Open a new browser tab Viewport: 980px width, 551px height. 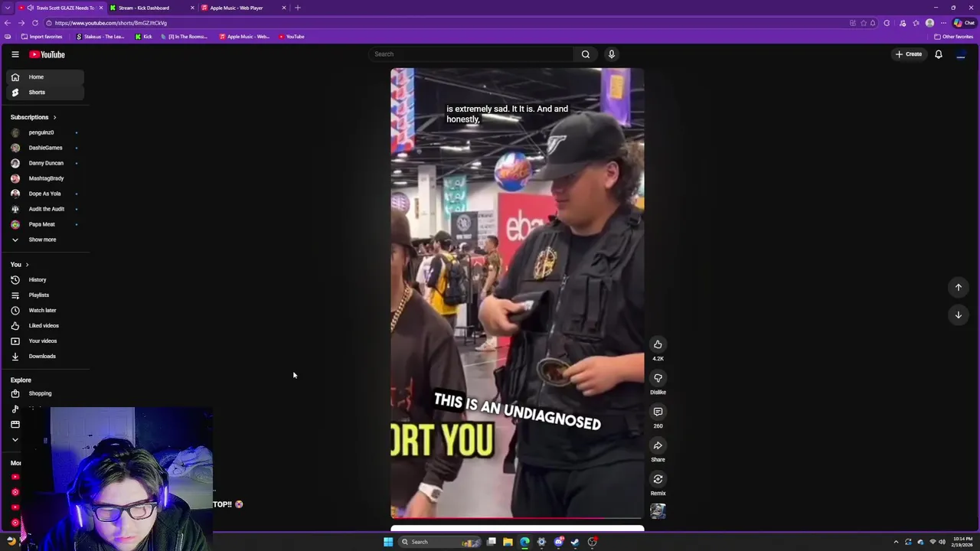coord(298,8)
